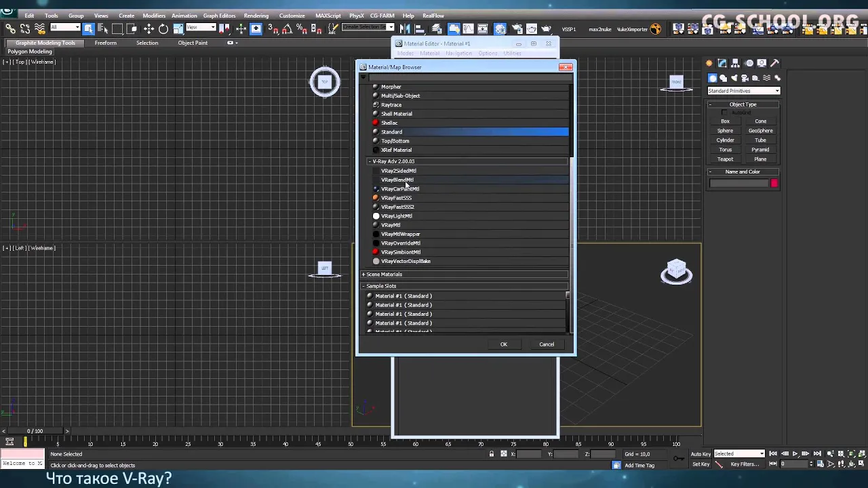868x488 pixels.
Task: Open the Create tab in command panel
Action: point(709,63)
